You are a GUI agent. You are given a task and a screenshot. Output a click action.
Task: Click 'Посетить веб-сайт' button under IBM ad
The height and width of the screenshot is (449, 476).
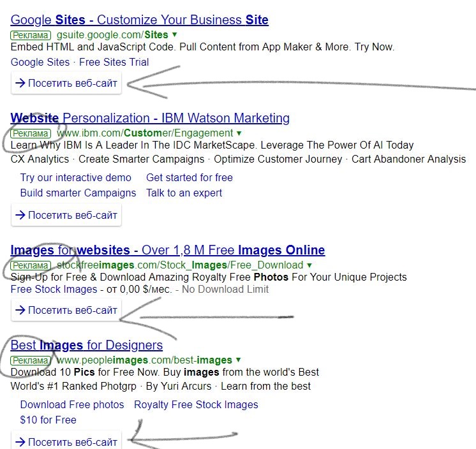pyautogui.click(x=66, y=215)
